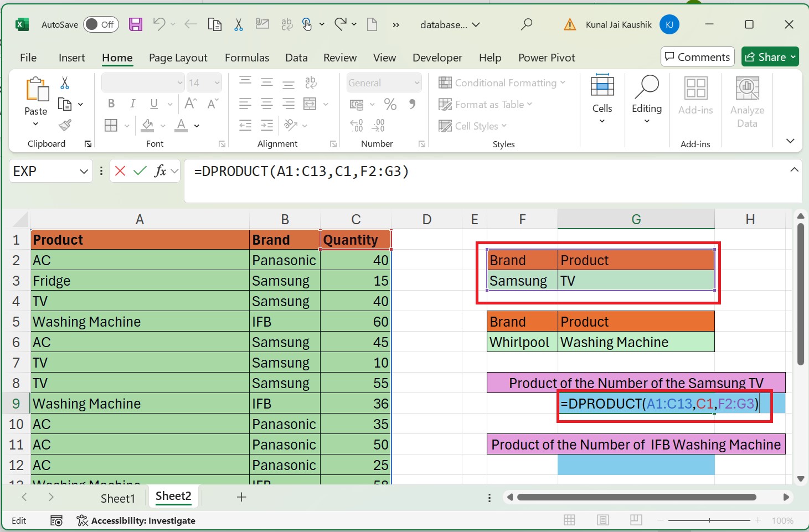Select the Cut (scissors) icon
809x532 pixels.
(238, 24)
